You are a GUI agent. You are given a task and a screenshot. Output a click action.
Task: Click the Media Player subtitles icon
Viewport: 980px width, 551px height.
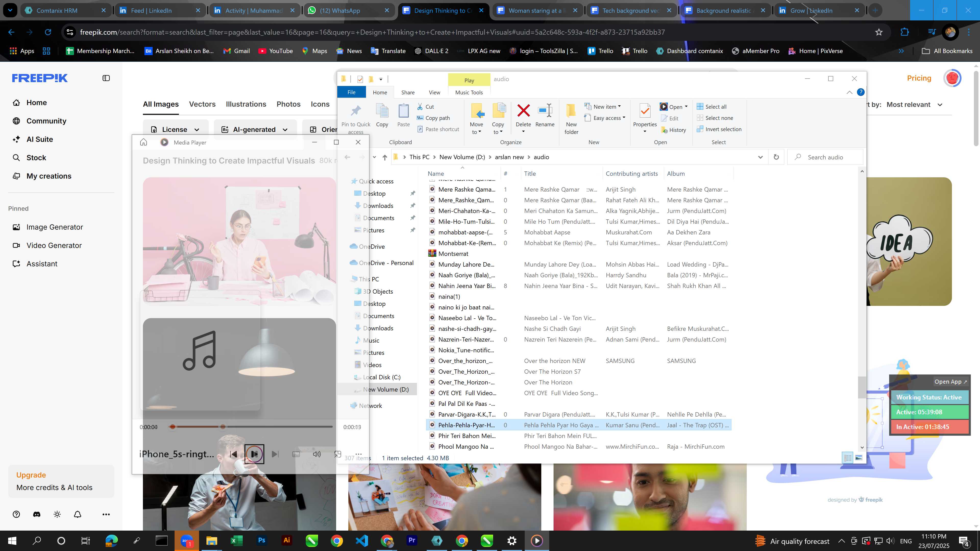coord(296,454)
